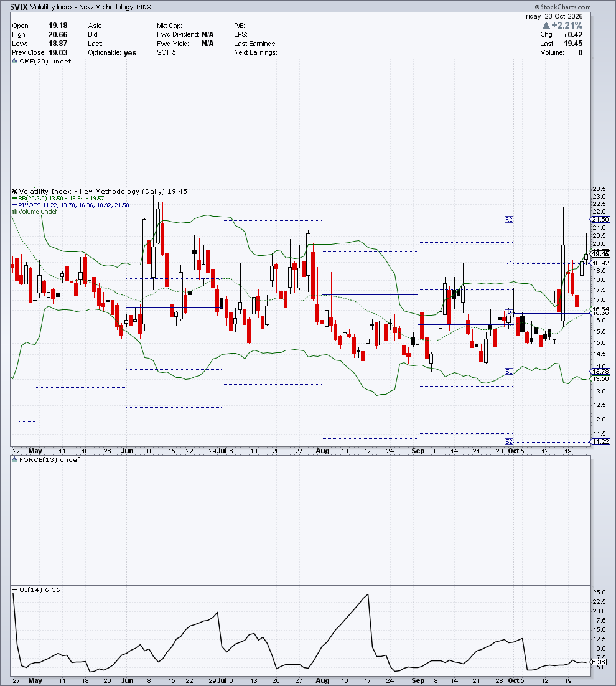Click the May label on bottom axis

tap(35, 680)
